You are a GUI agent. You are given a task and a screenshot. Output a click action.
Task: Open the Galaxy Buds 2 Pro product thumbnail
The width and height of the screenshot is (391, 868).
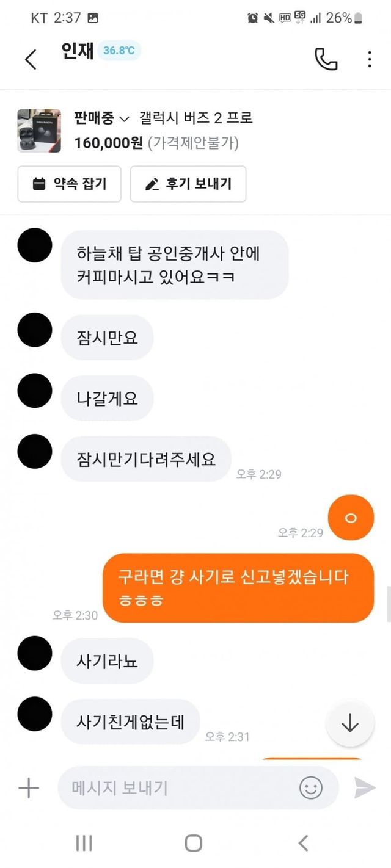point(39,131)
